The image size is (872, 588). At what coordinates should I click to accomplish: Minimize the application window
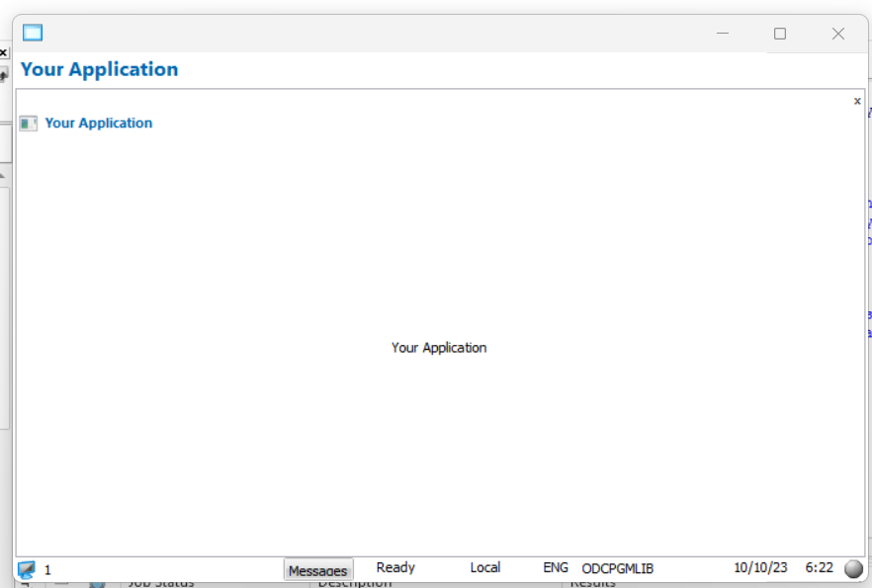723,34
